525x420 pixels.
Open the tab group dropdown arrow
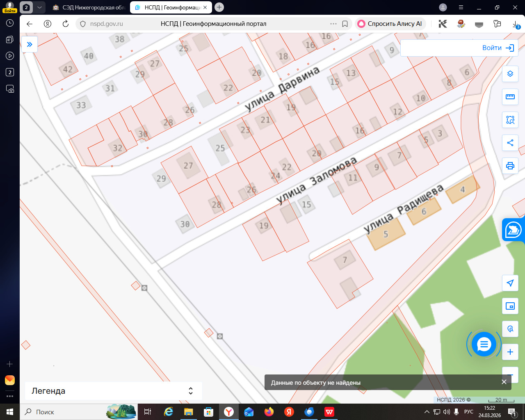pyautogui.click(x=39, y=7)
